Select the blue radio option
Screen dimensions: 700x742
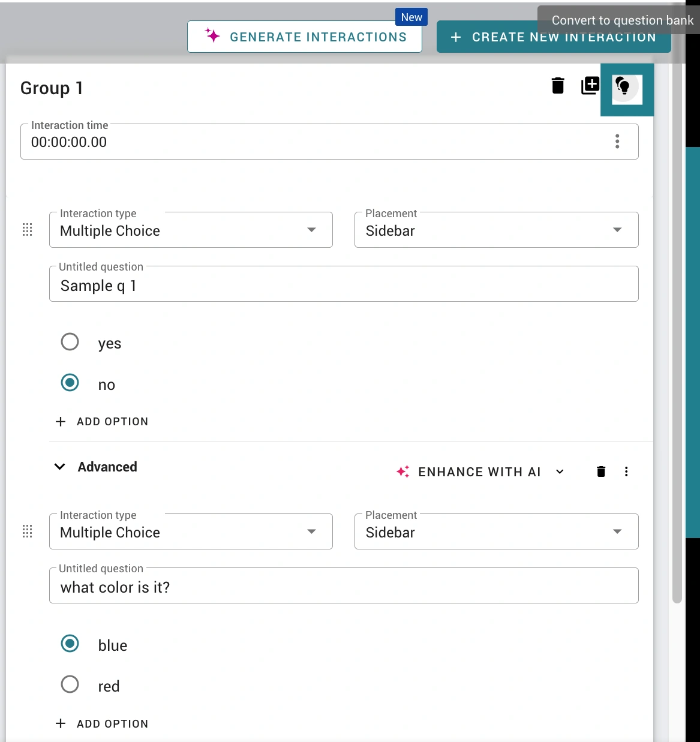click(70, 644)
